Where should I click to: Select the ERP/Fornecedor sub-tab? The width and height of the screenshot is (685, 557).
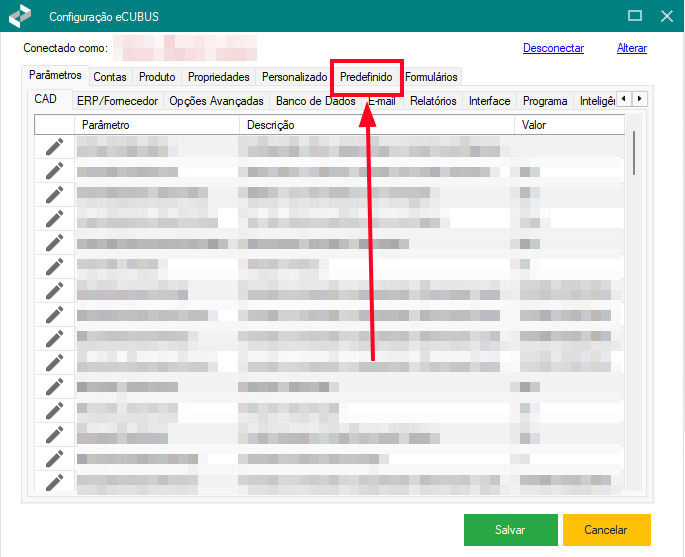(x=118, y=101)
